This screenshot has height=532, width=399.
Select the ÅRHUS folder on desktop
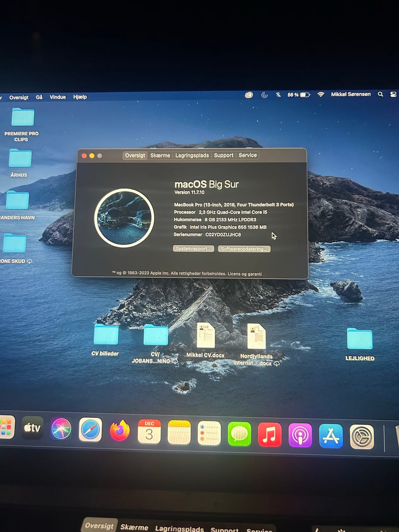tap(20, 158)
